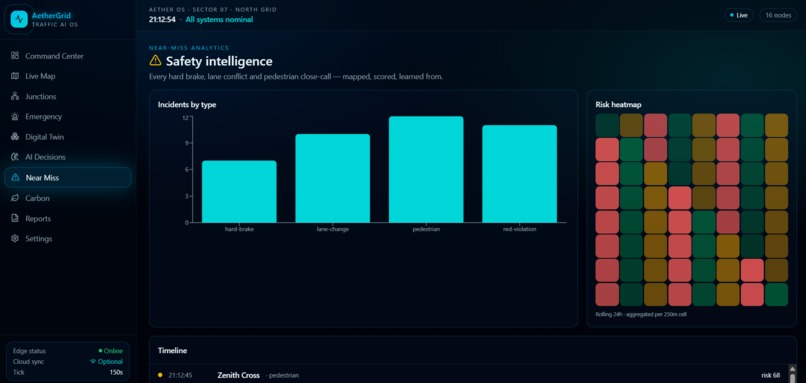The height and width of the screenshot is (383, 806).
Task: Click the Emergency siren icon
Action: pyautogui.click(x=15, y=117)
